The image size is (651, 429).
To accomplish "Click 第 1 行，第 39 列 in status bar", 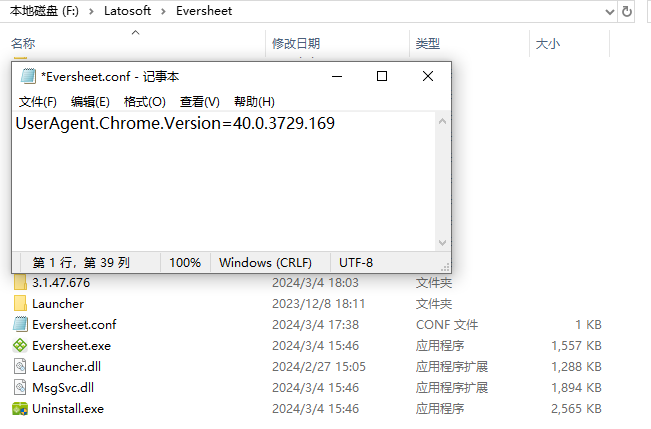I will tap(81, 262).
